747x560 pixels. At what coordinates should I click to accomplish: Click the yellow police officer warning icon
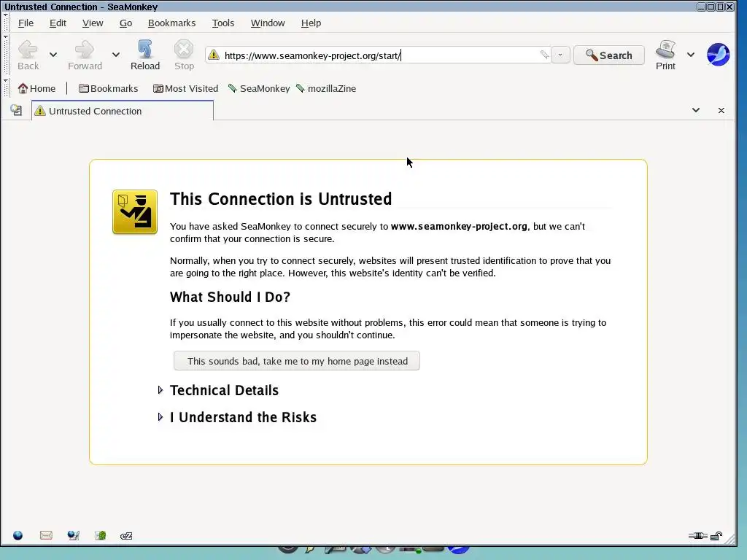click(x=135, y=212)
